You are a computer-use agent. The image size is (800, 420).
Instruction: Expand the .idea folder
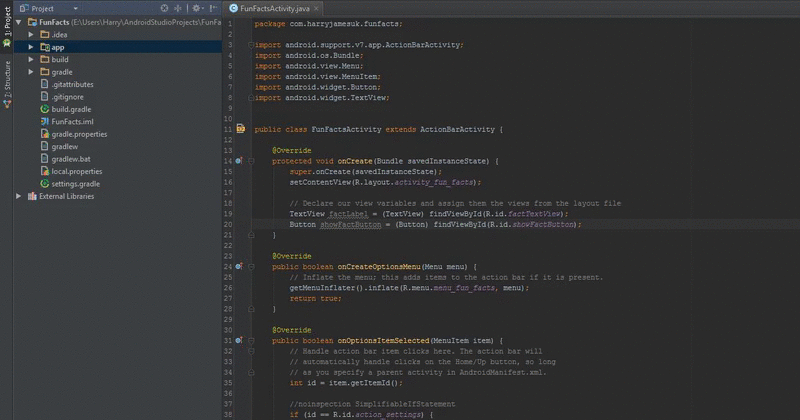31,35
